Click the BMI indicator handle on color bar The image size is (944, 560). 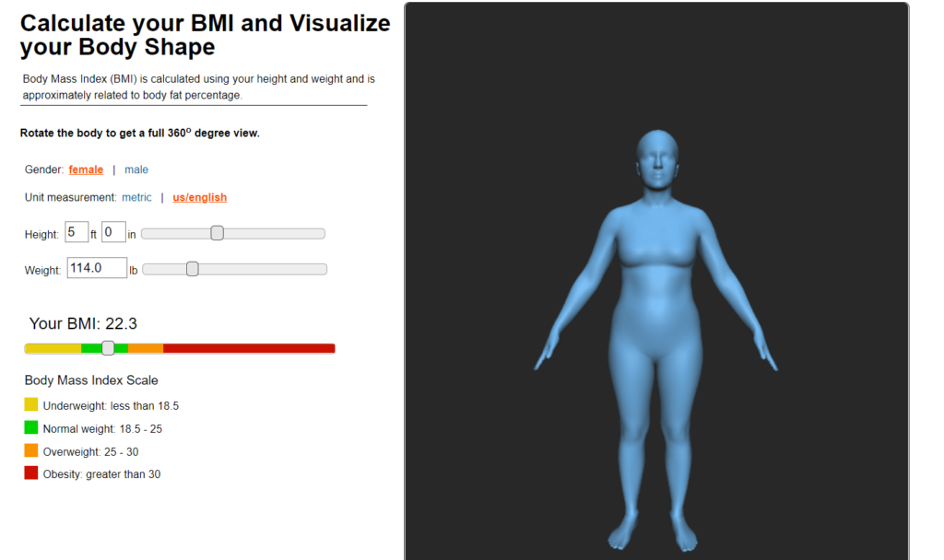click(108, 348)
